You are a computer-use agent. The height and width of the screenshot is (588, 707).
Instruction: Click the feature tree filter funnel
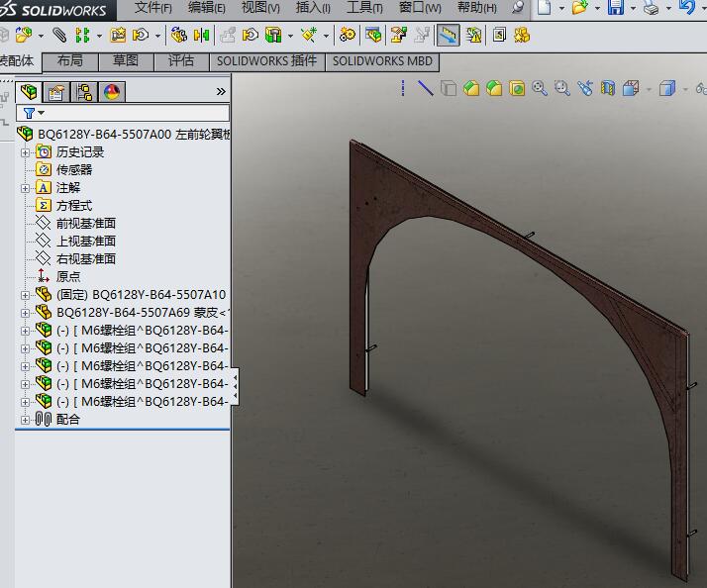tap(29, 113)
